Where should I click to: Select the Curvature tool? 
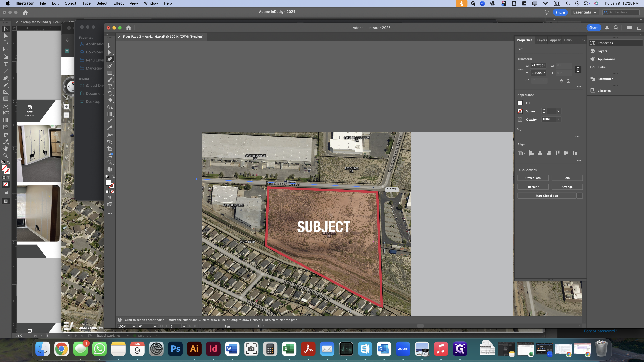110,66
